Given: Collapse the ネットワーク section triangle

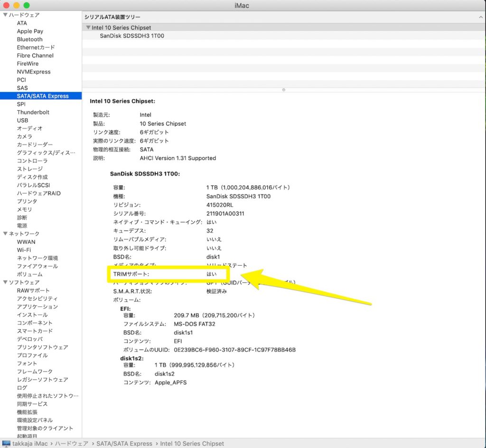Looking at the screenshot, I should click(x=5, y=234).
